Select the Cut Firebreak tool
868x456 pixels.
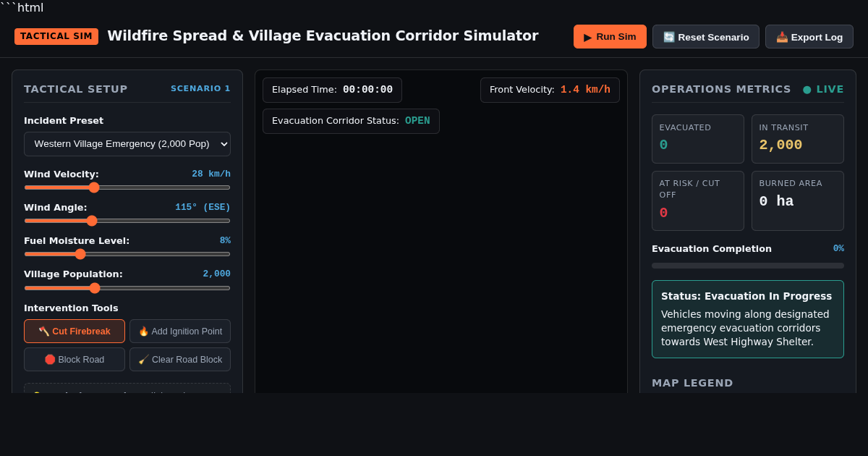(75, 332)
